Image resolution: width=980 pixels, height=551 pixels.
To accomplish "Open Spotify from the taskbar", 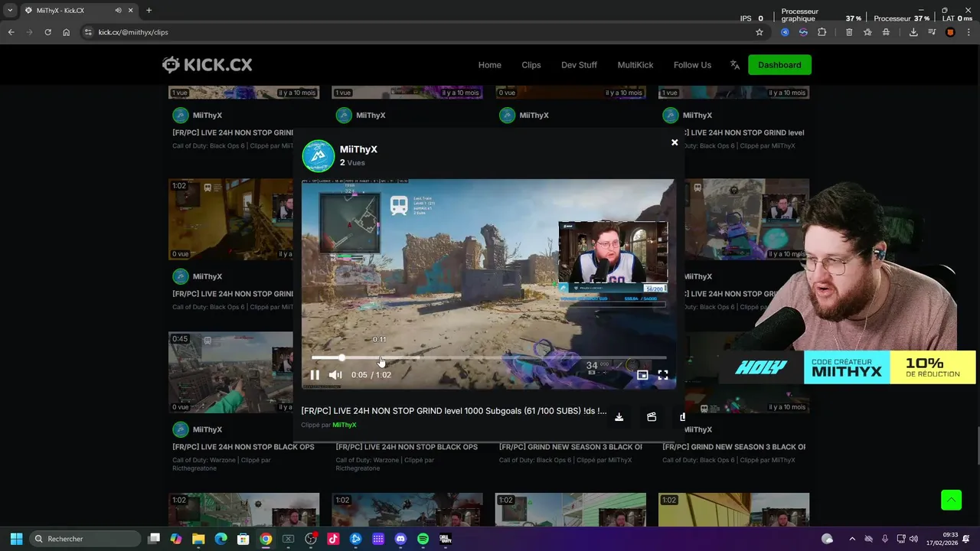I will click(423, 539).
